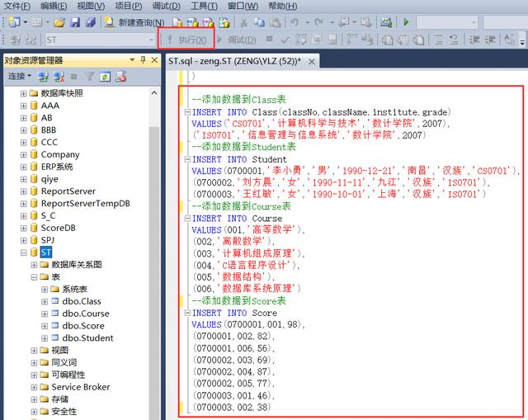Click the green Start play icon
The height and width of the screenshot is (420, 528).
(x=406, y=22)
